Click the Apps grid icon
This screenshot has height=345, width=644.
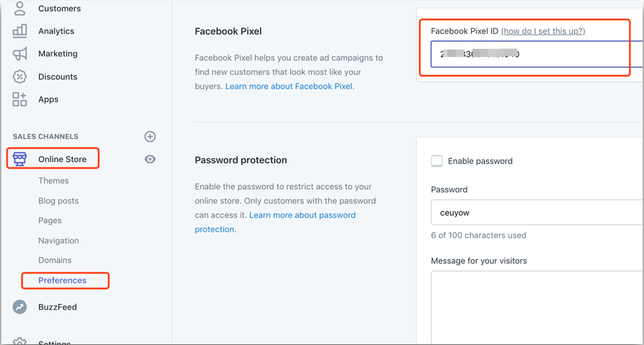pos(19,100)
